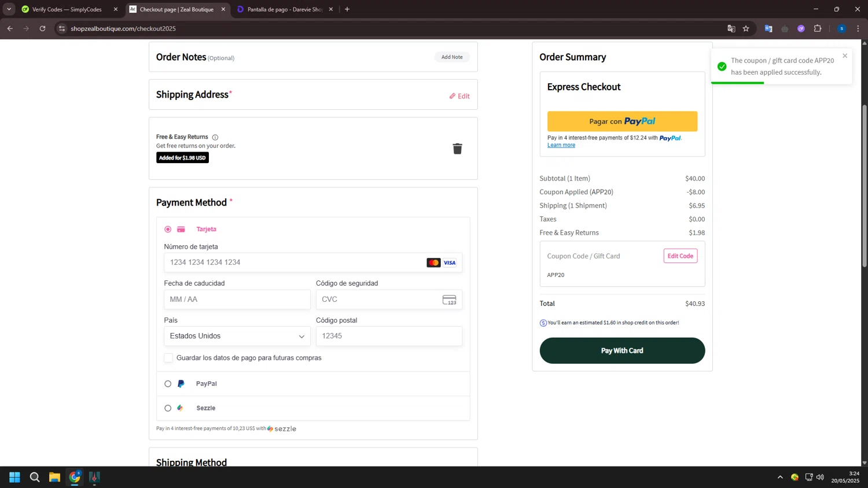
Task: Open Windows taskbar search
Action: click(x=35, y=477)
